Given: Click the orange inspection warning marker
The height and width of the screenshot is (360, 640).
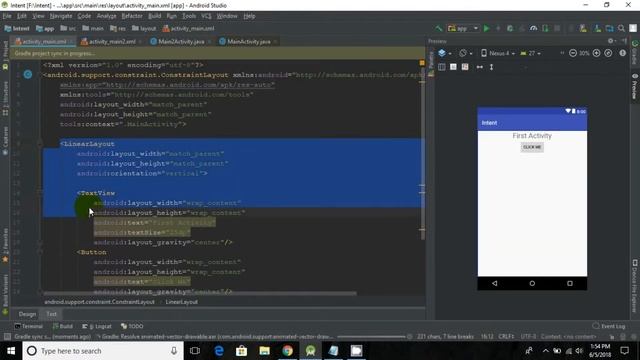Looking at the screenshot, I should point(422,63).
